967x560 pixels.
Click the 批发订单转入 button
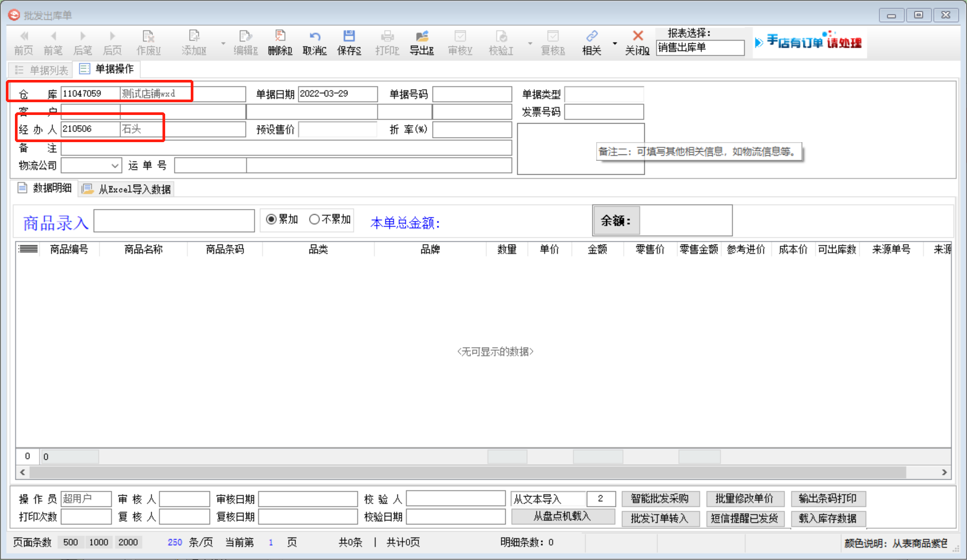click(x=660, y=518)
